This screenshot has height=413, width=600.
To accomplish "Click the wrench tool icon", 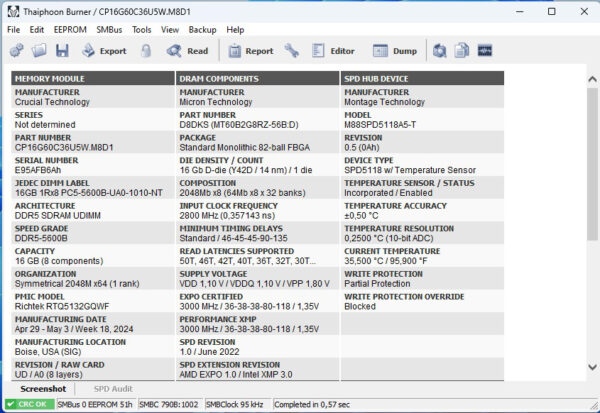I will click(292, 51).
